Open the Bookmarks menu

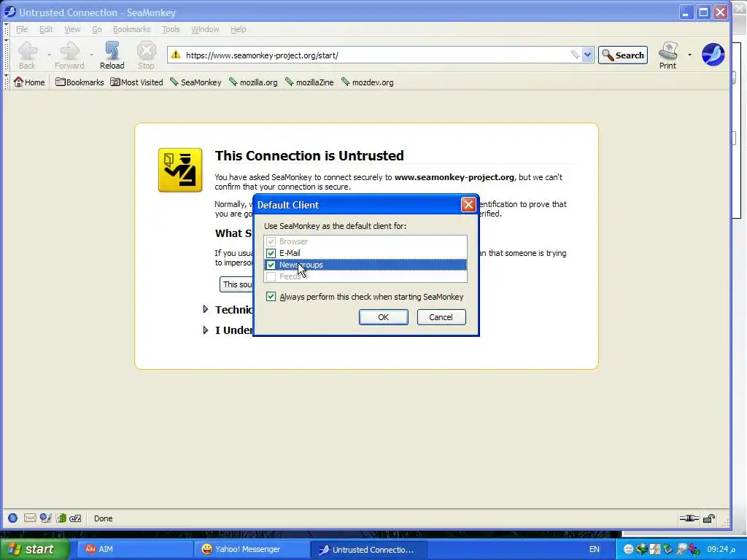pos(131,29)
